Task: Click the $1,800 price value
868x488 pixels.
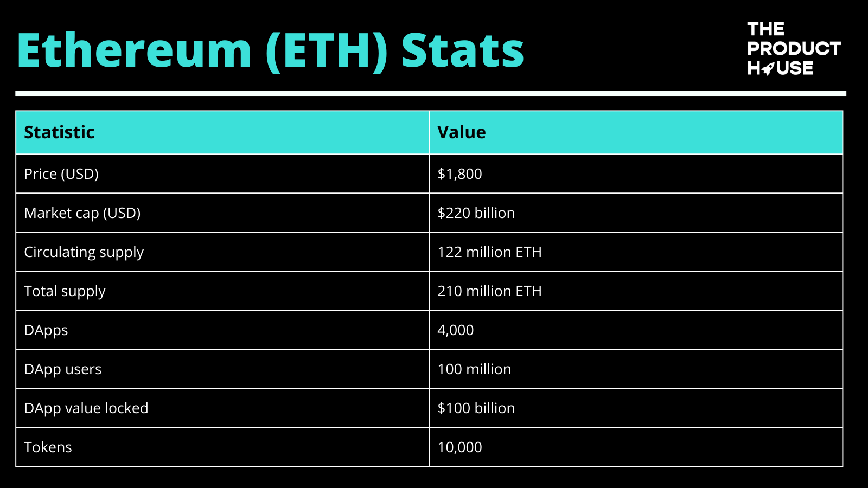Action: (x=459, y=174)
